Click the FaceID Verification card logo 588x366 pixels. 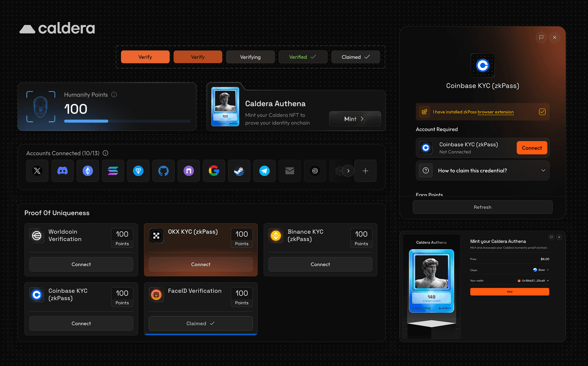[x=156, y=295]
